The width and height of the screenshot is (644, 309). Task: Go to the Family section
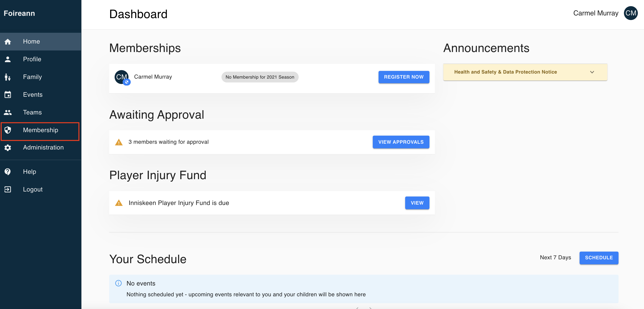[x=41, y=77]
